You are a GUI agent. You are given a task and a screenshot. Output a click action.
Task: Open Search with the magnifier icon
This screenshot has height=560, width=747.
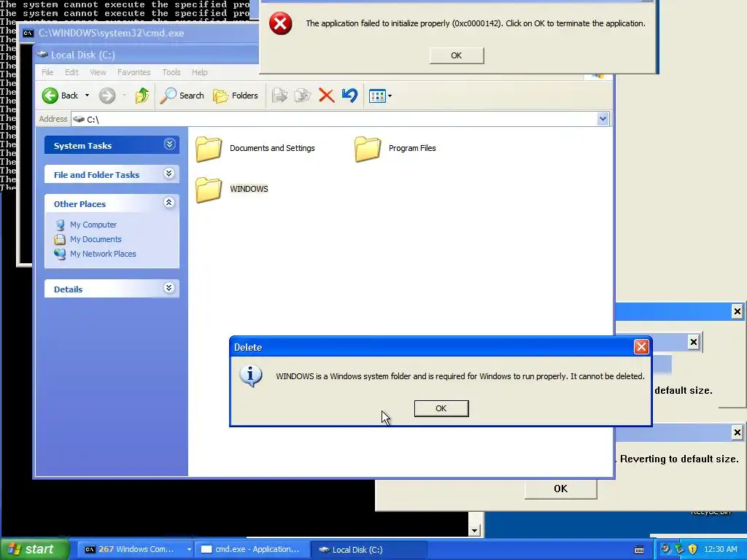[x=168, y=96]
